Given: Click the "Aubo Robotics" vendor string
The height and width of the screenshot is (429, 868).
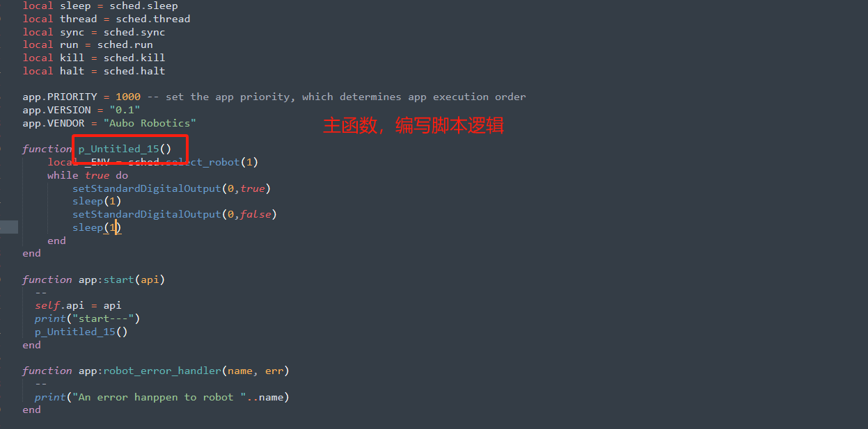Looking at the screenshot, I should point(150,123).
